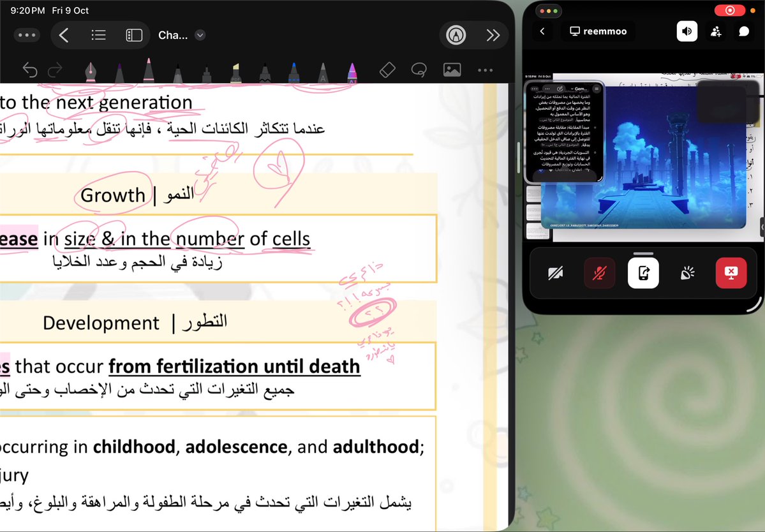765x532 pixels.
Task: Select the black pencil tool
Action: [177, 73]
